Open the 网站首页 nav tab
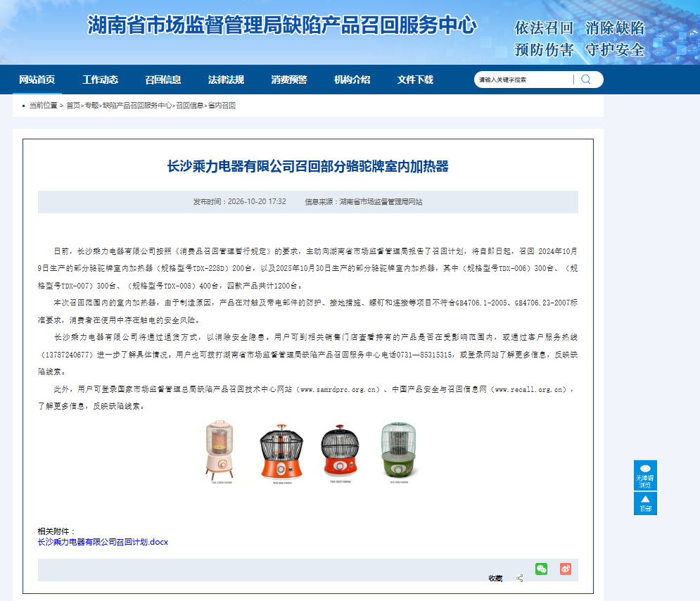 tap(37, 80)
